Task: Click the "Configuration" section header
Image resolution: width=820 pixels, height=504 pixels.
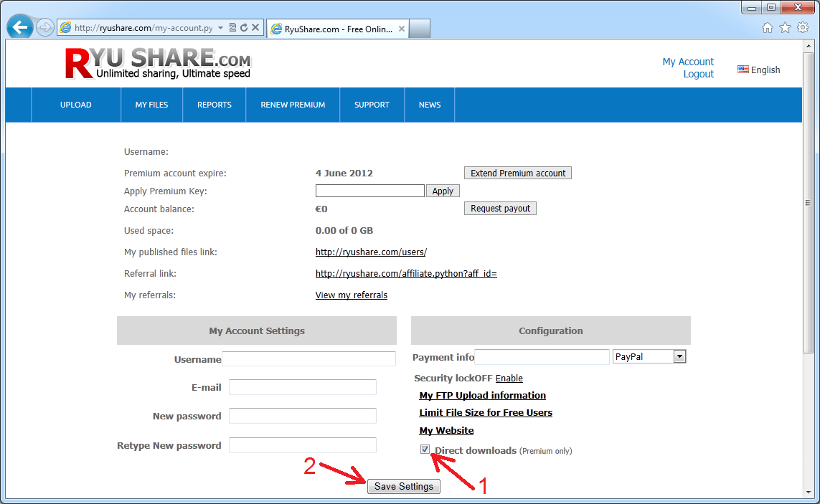Action: click(x=551, y=331)
